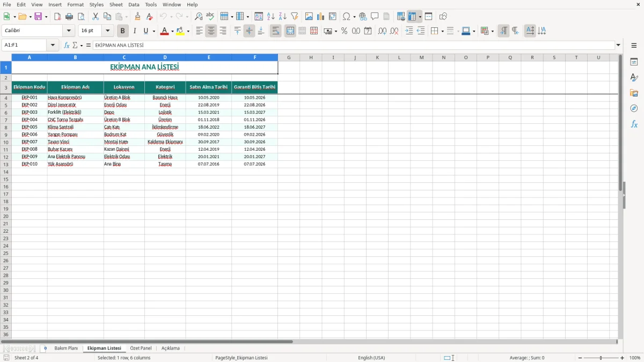Open Find and Replace
Viewport: 644px width, 362px height.
(x=199, y=17)
